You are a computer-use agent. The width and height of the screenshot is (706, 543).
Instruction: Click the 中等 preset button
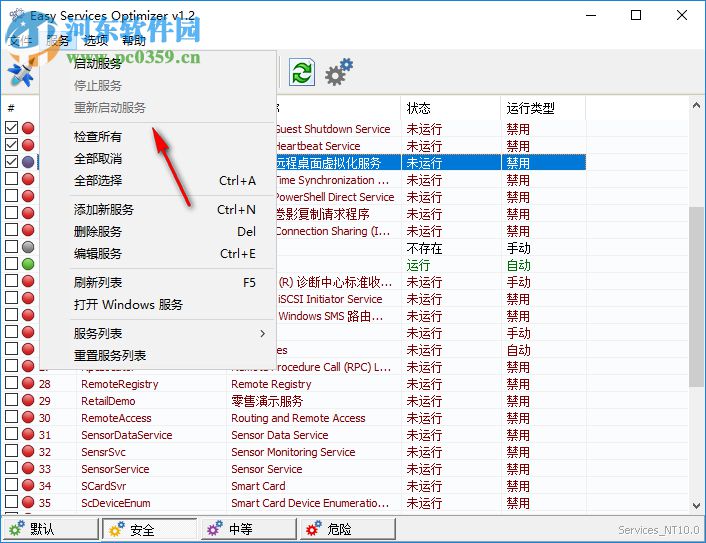[249, 529]
